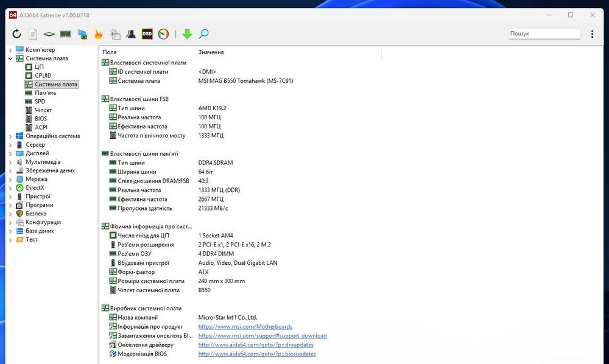The image size is (609, 364).
Task: Select the Властивості шини FSB group
Action: [139, 99]
